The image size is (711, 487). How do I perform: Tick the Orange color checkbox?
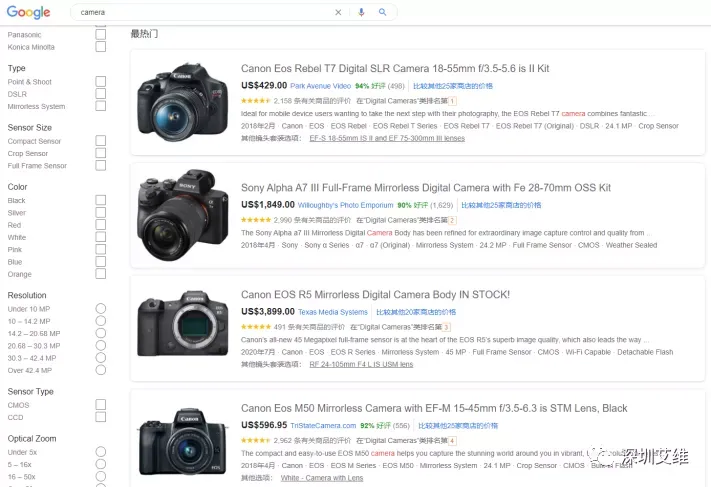tap(101, 274)
